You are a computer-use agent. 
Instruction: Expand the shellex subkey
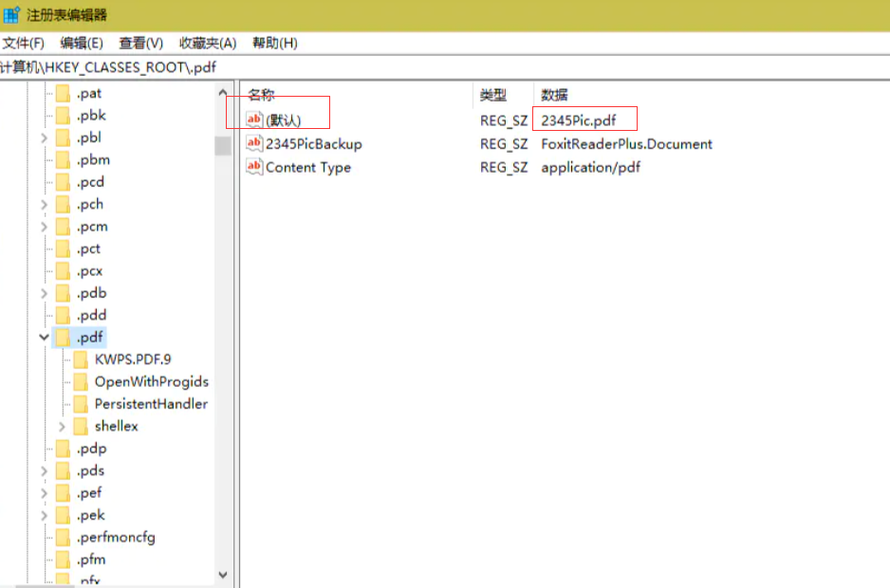[62, 426]
